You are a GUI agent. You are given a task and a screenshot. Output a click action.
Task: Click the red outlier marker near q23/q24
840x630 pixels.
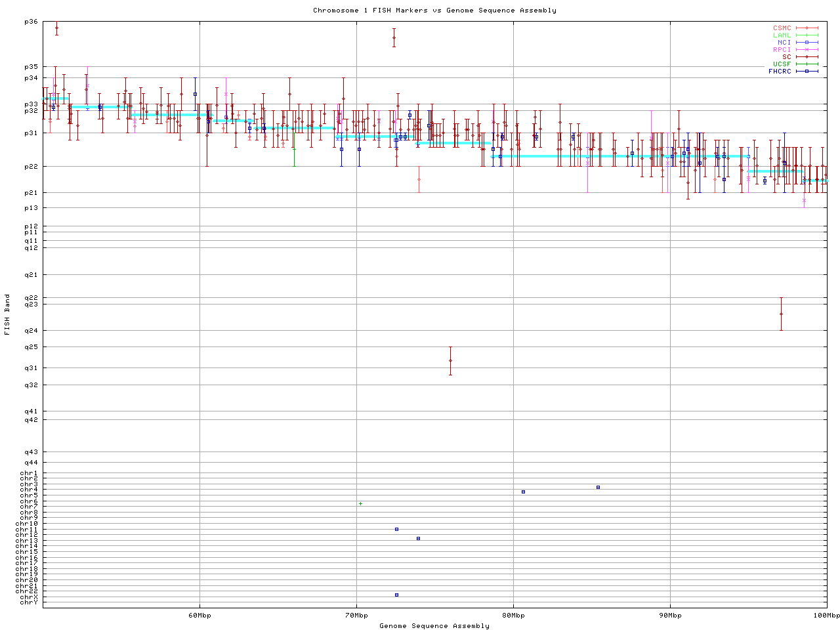click(781, 314)
